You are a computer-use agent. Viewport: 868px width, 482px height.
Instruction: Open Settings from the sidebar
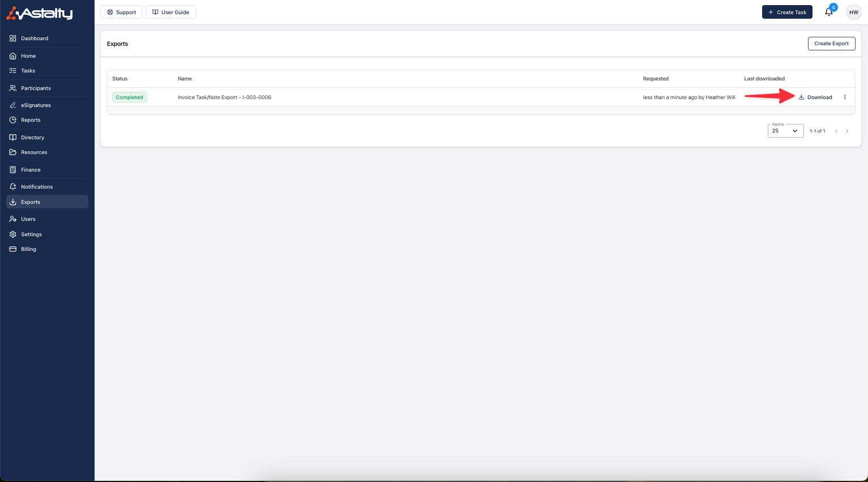pos(31,234)
